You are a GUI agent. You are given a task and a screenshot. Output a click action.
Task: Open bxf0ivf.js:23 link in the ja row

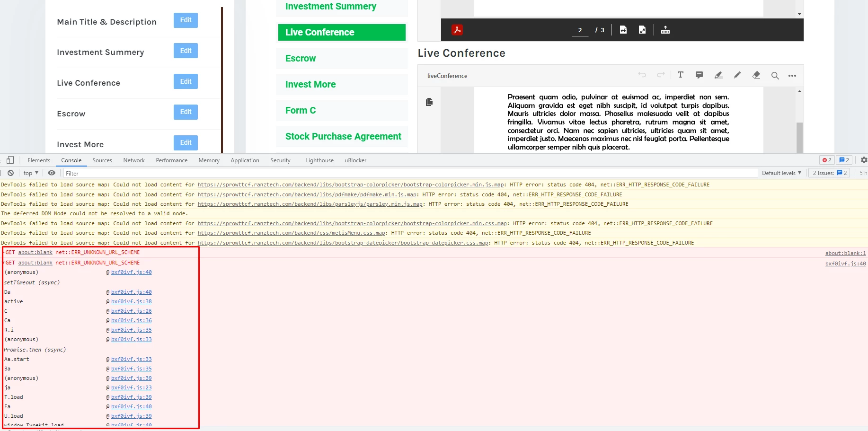[x=132, y=387]
